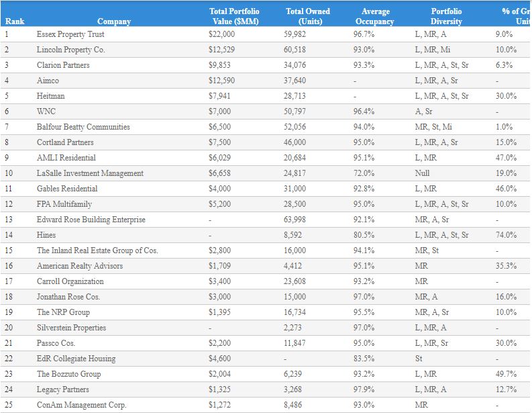The height and width of the screenshot is (413, 532).
Task: Click the Null portfolio diversity cell
Action: 422,173
